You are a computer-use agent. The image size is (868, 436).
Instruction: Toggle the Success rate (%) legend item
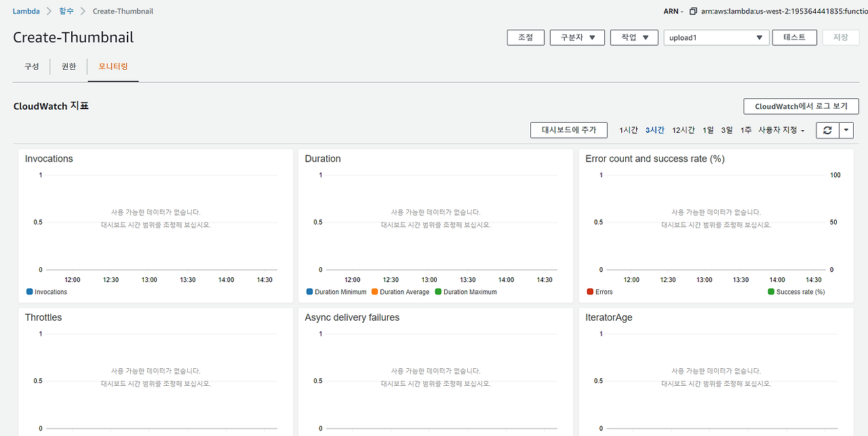pos(796,292)
